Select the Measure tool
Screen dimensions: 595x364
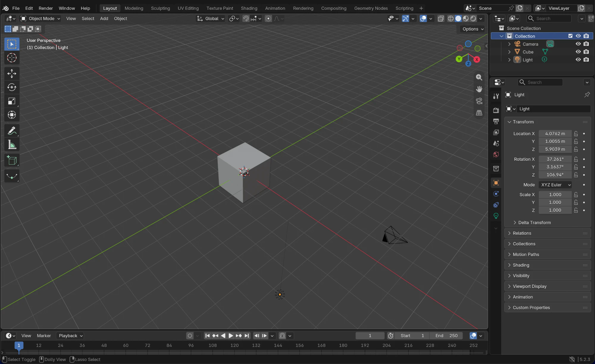pos(12,145)
